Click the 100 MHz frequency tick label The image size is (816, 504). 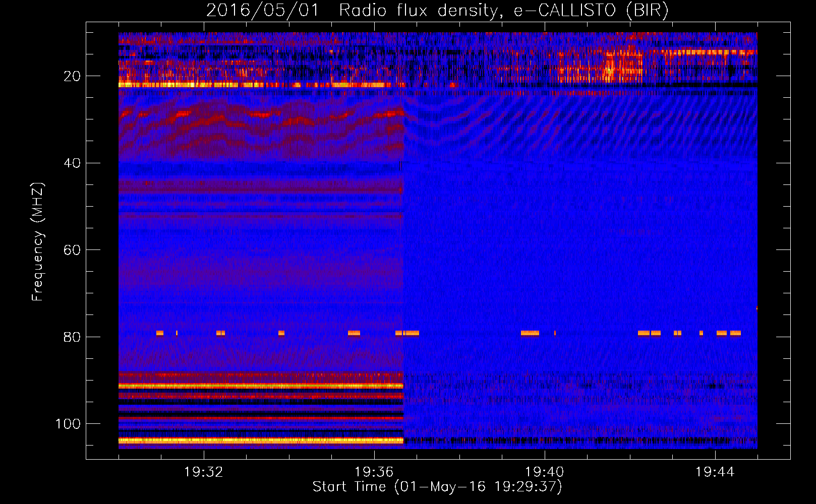coord(68,424)
